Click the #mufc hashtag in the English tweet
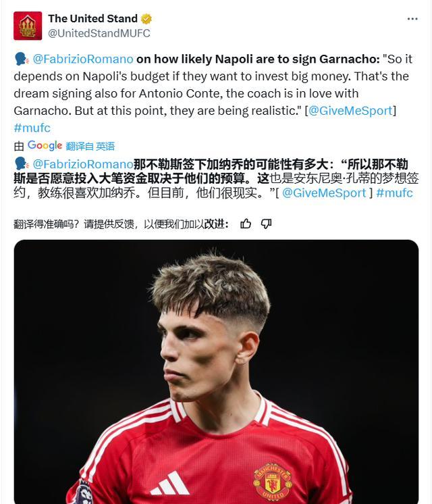This screenshot has height=504, width=432. 32,128
